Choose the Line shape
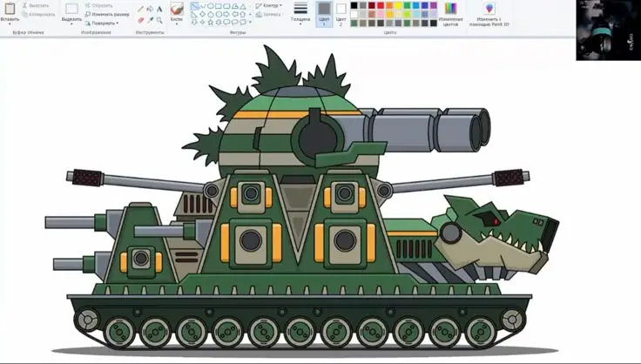The image size is (641, 364). point(194,6)
